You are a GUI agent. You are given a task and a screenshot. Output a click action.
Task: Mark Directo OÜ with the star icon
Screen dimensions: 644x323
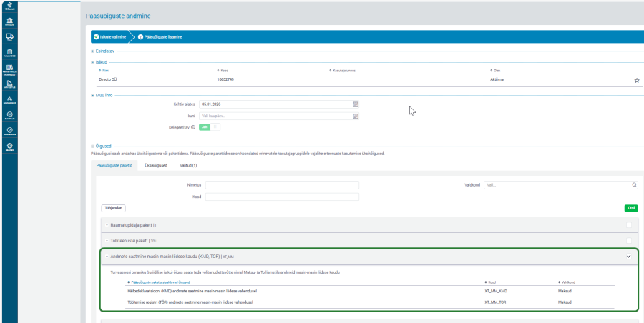click(x=636, y=81)
